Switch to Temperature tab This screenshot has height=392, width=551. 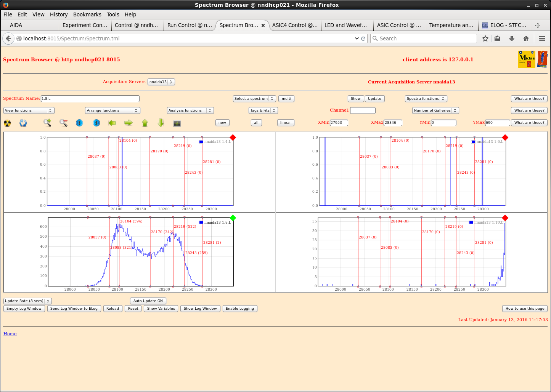451,26
